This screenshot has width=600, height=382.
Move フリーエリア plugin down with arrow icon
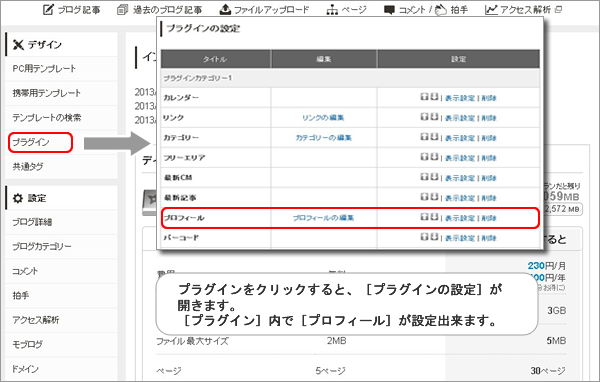pyautogui.click(x=434, y=157)
